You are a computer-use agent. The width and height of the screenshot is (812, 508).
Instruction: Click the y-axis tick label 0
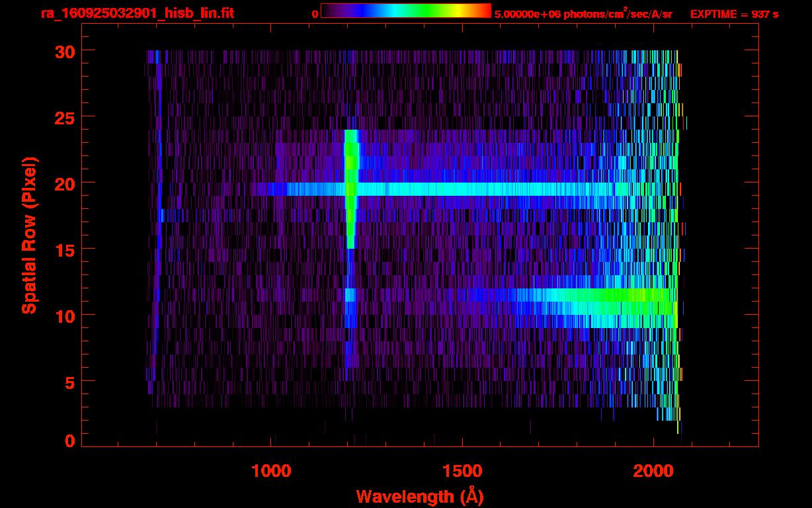(69, 441)
